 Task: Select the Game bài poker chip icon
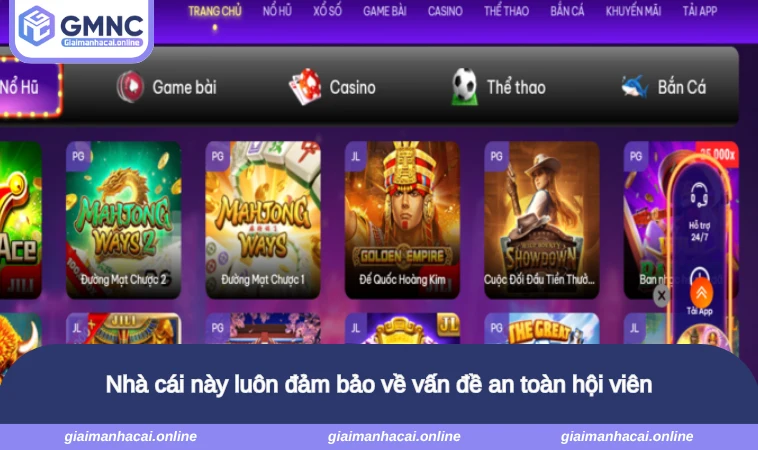(130, 87)
